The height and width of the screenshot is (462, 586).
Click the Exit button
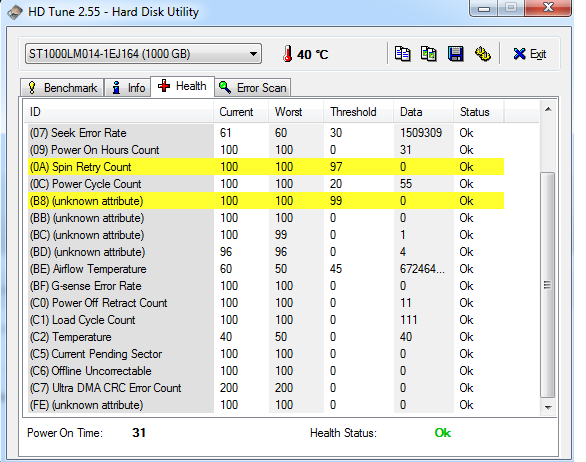tap(530, 54)
